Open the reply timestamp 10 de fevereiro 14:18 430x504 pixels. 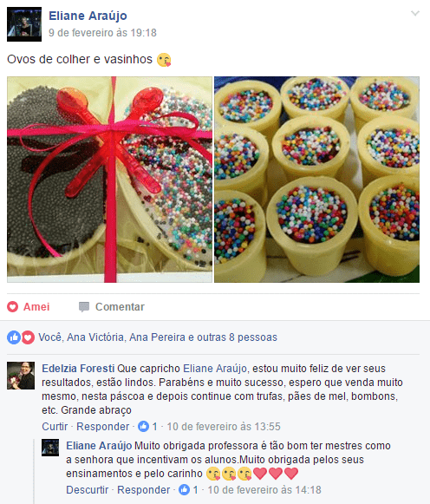(264, 490)
